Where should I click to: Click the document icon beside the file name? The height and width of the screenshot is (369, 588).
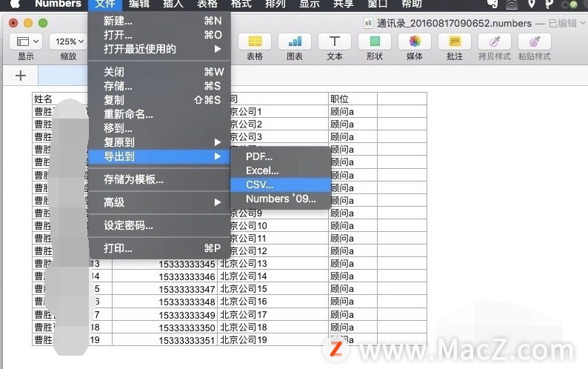coord(368,23)
